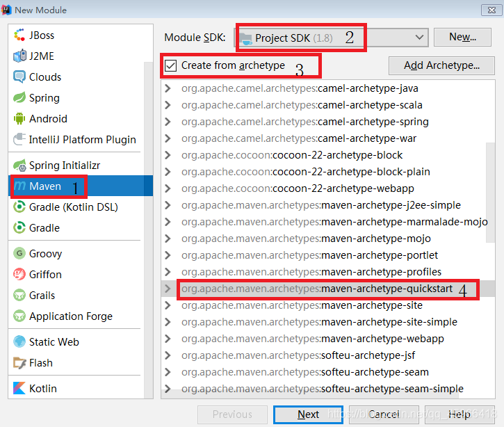Select cocoon-22-archetype-block archetype text
Image resolution: width=504 pixels, height=427 pixels.
tap(337, 155)
